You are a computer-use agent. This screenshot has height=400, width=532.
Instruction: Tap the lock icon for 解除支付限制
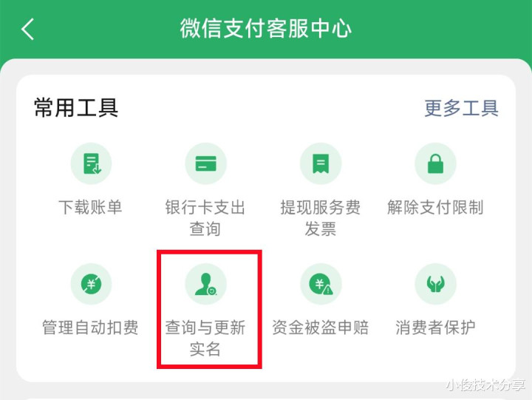click(435, 163)
